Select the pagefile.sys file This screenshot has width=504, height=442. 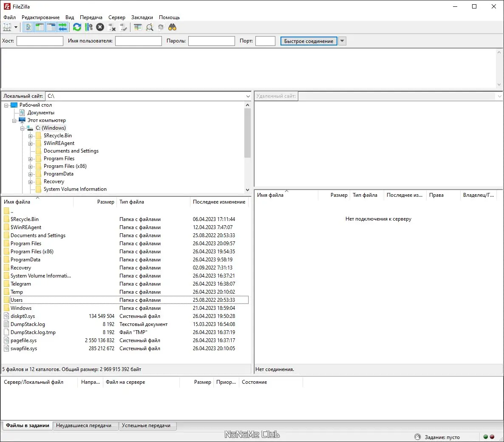coord(125,340)
